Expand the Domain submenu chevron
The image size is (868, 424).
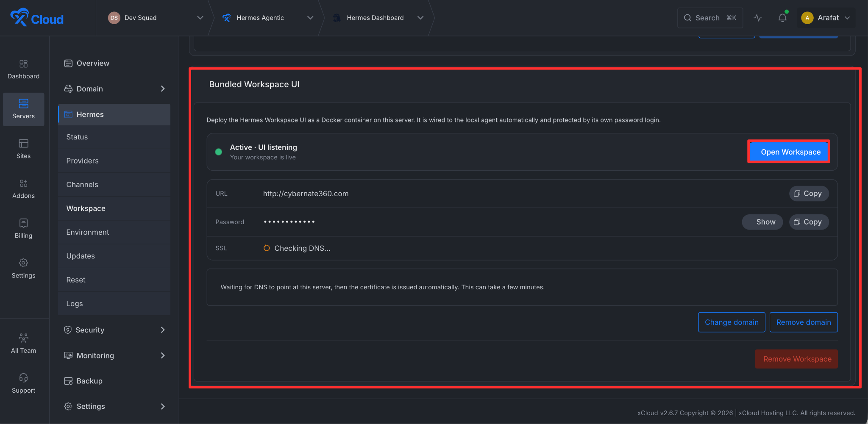point(163,89)
